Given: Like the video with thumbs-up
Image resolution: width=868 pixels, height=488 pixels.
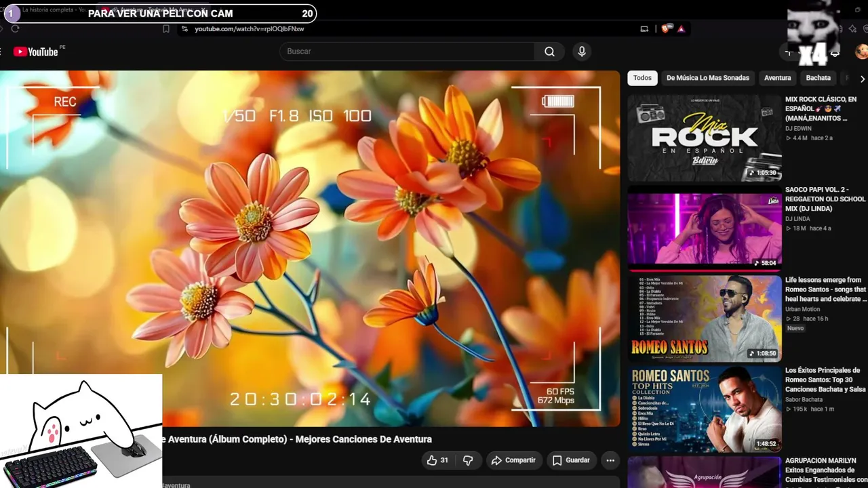Looking at the screenshot, I should point(432,460).
